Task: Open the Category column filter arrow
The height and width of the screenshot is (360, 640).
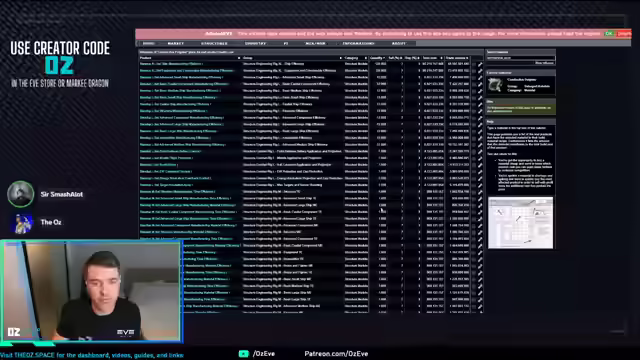Action: click(366, 58)
